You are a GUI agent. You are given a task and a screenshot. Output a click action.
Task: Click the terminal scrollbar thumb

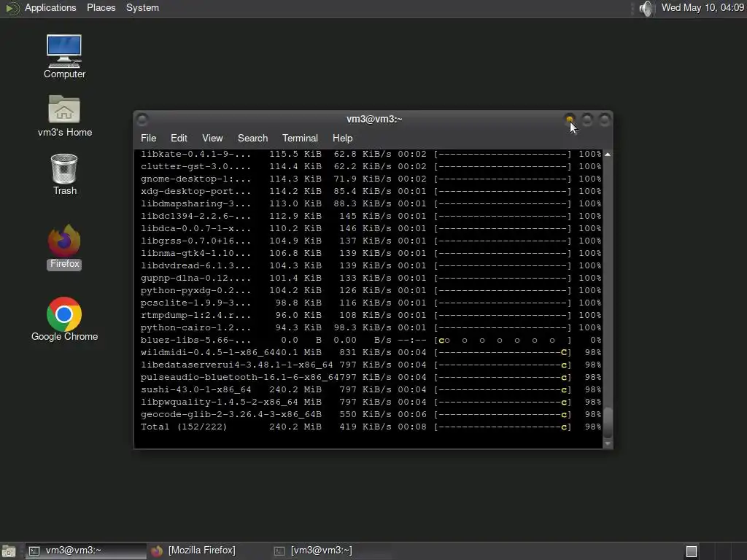tap(608, 423)
